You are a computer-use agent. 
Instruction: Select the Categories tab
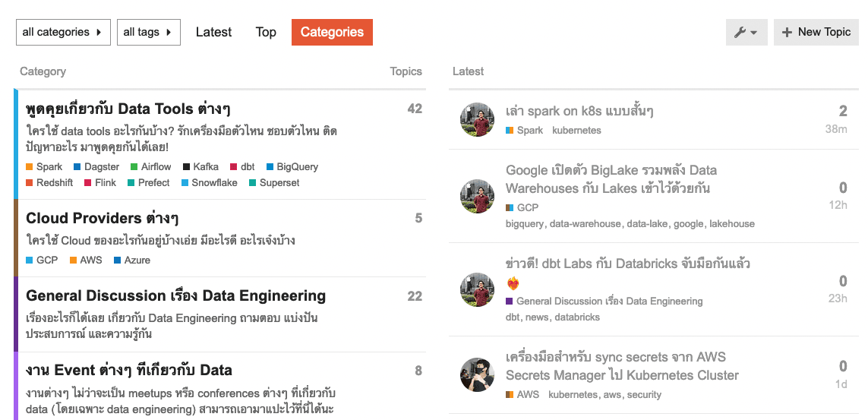tap(332, 32)
